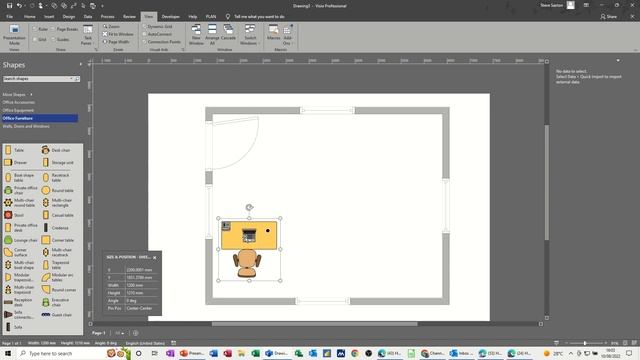
Task: Switch to the Developer ribbon tab
Action: tap(171, 17)
